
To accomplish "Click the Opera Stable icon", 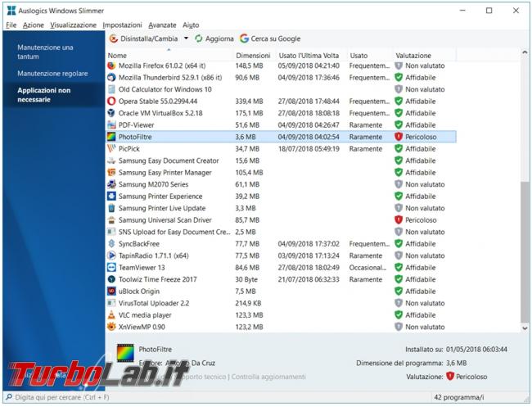I will [x=111, y=102].
